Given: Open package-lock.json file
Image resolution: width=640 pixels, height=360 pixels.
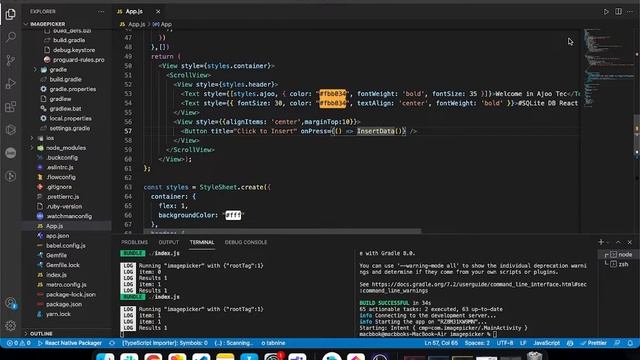Looking at the screenshot, I should coord(71,294).
